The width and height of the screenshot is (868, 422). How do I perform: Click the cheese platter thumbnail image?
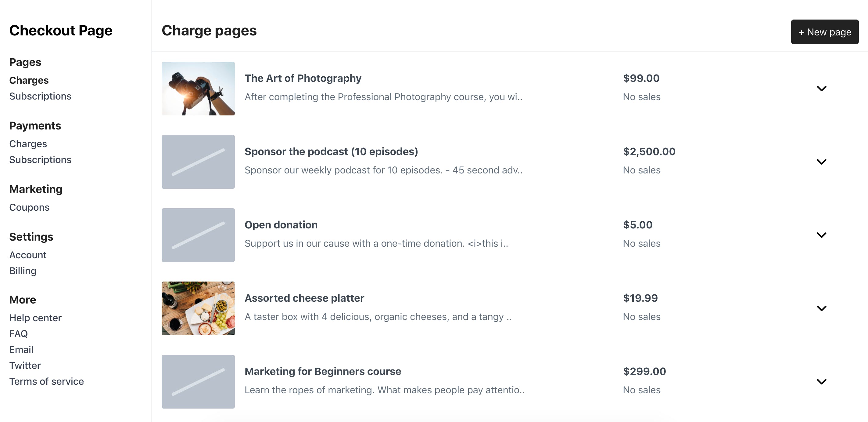point(198,308)
